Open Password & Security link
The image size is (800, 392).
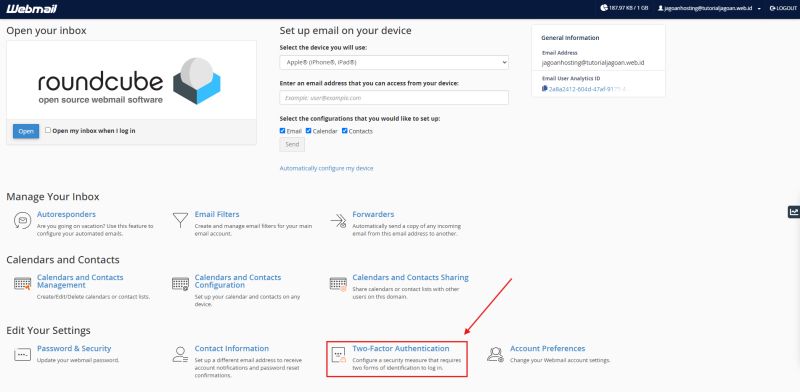click(74, 348)
